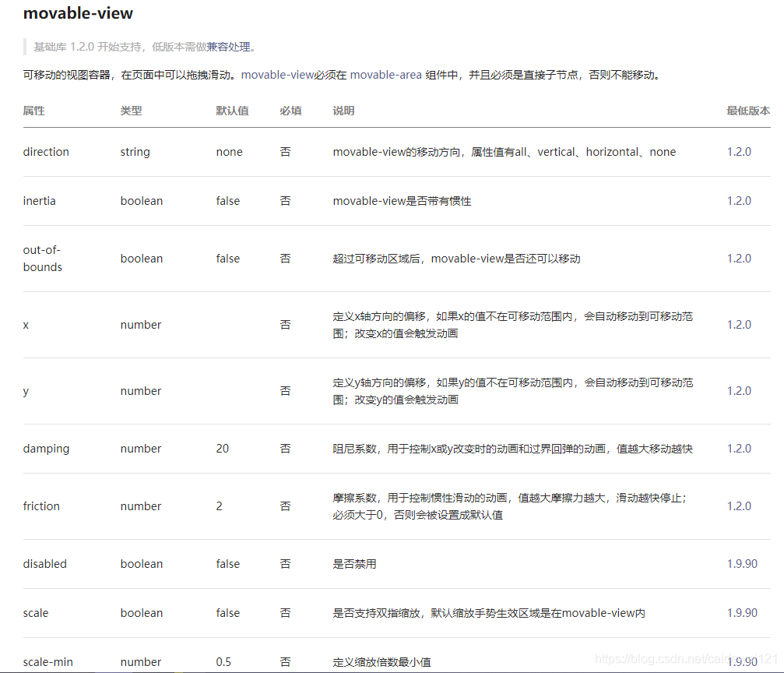Click the boolean type in scale row
The height and width of the screenshot is (673, 784).
(x=142, y=612)
